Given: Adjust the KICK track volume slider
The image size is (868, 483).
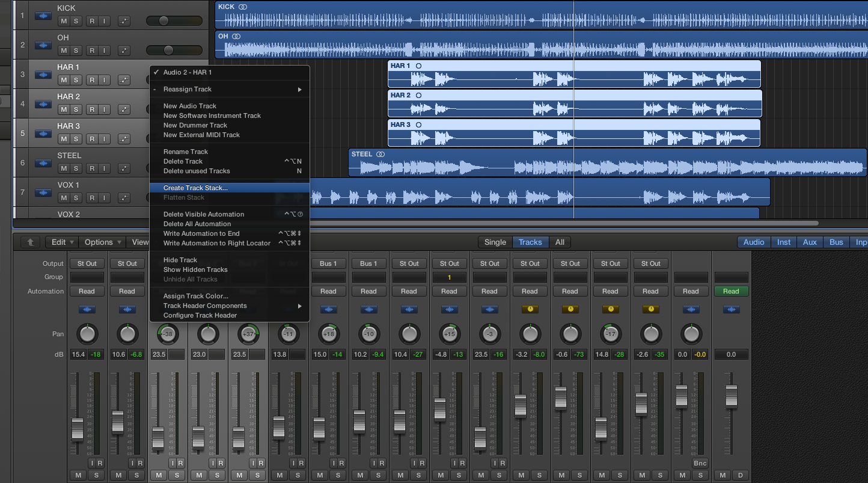Looking at the screenshot, I should click(x=174, y=21).
